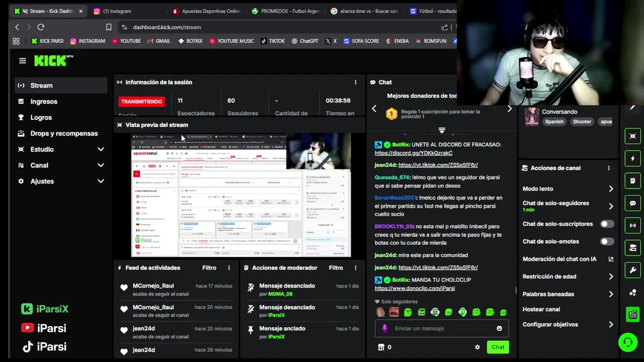Viewport: 644px width, 362px height.
Task: Show next top donor with right arrow
Action: pos(509,109)
